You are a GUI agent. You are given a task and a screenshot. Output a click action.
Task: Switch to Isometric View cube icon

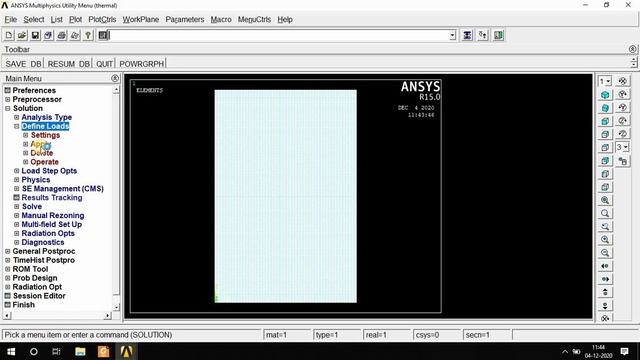[x=605, y=95]
